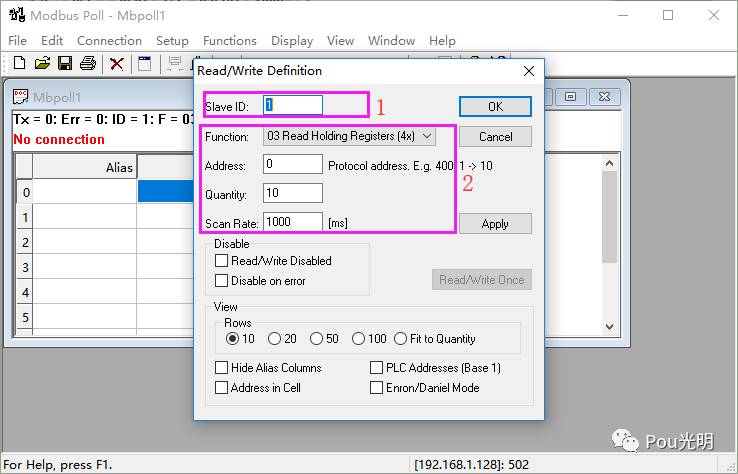
Task: Click the Apply button
Action: [x=495, y=224]
